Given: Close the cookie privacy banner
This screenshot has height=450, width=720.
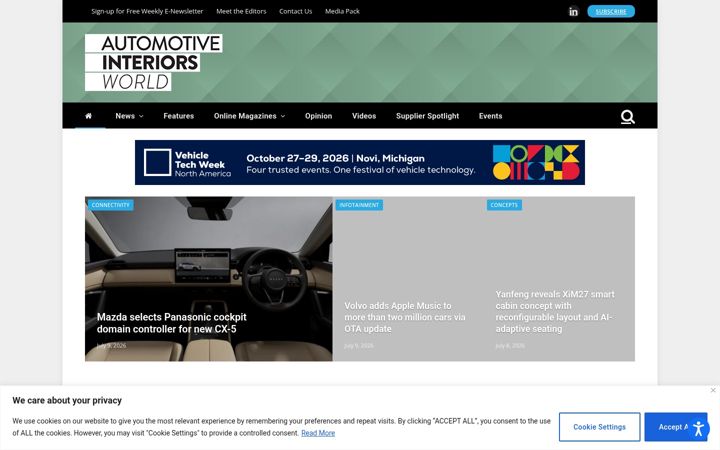Looking at the screenshot, I should [713, 390].
